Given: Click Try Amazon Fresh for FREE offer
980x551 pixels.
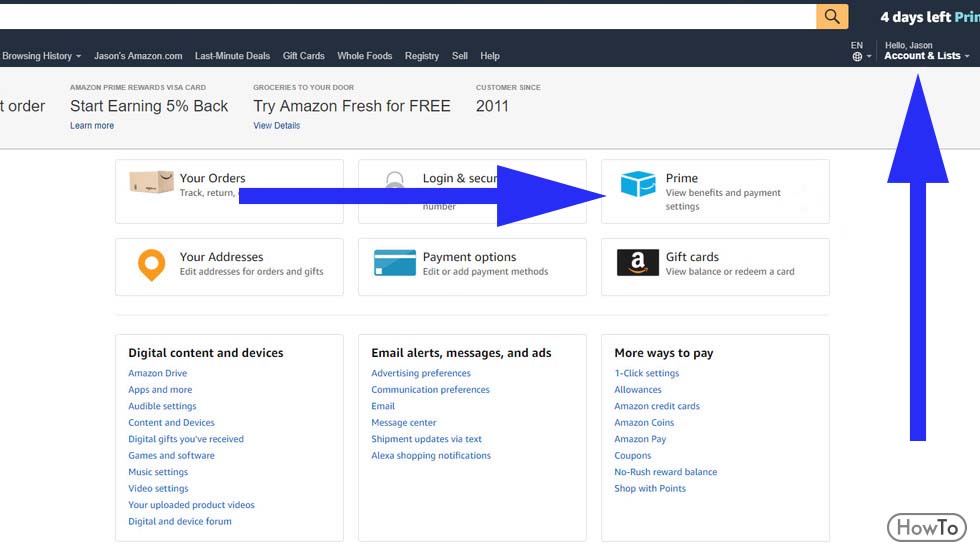Looking at the screenshot, I should tap(352, 106).
